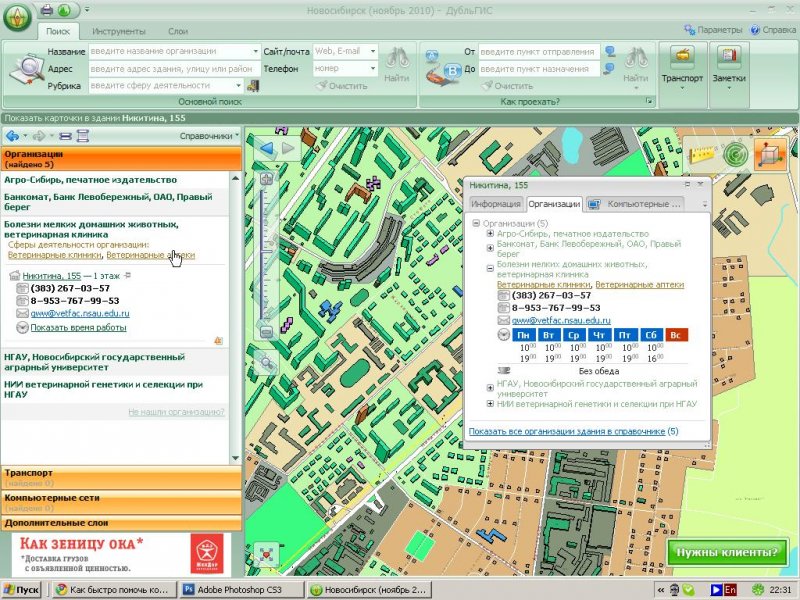Expand Агро-Сибирь node in popup tree
This screenshot has width=800, height=600.
coord(490,234)
